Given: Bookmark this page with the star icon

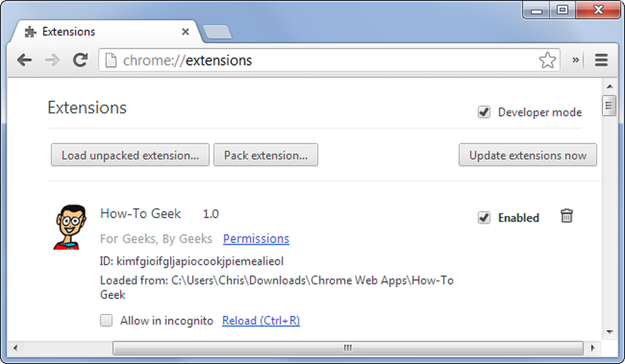Looking at the screenshot, I should coord(547,60).
